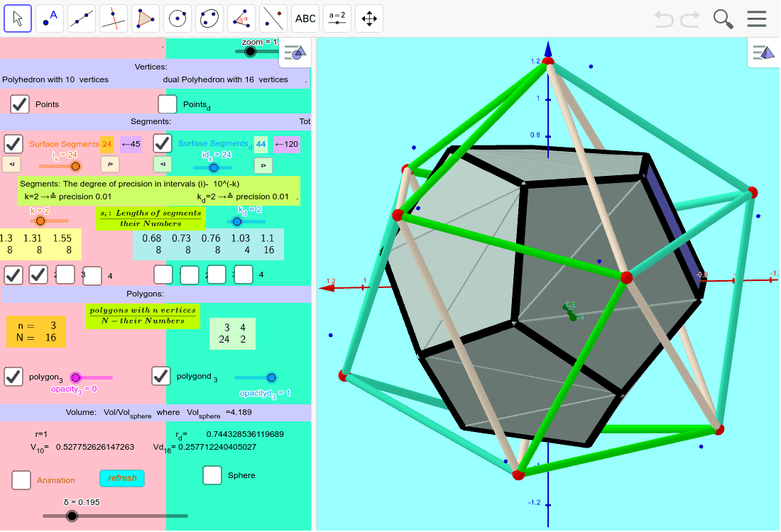The width and height of the screenshot is (781, 532).
Task: Disable the Surface Segments checkbox
Action: click(13, 143)
